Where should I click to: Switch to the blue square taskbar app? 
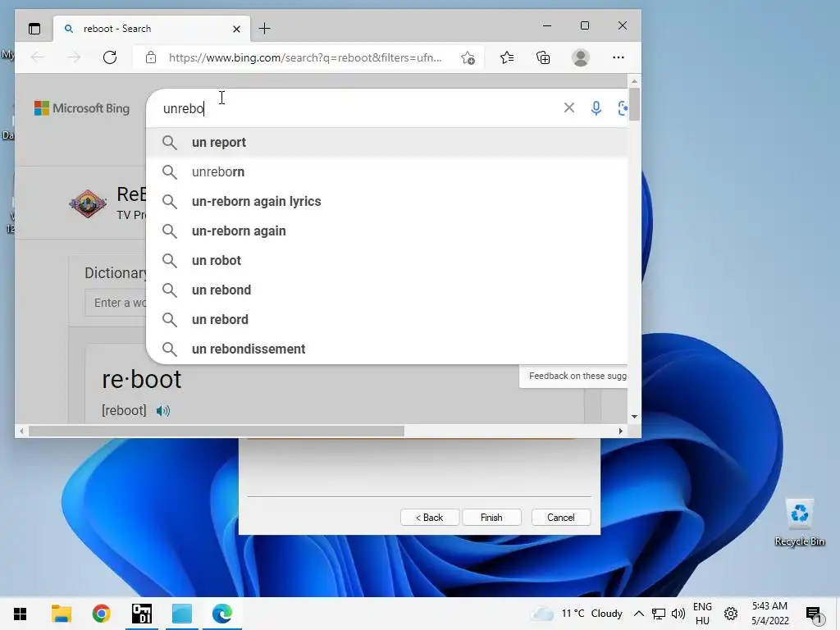pyautogui.click(x=182, y=614)
